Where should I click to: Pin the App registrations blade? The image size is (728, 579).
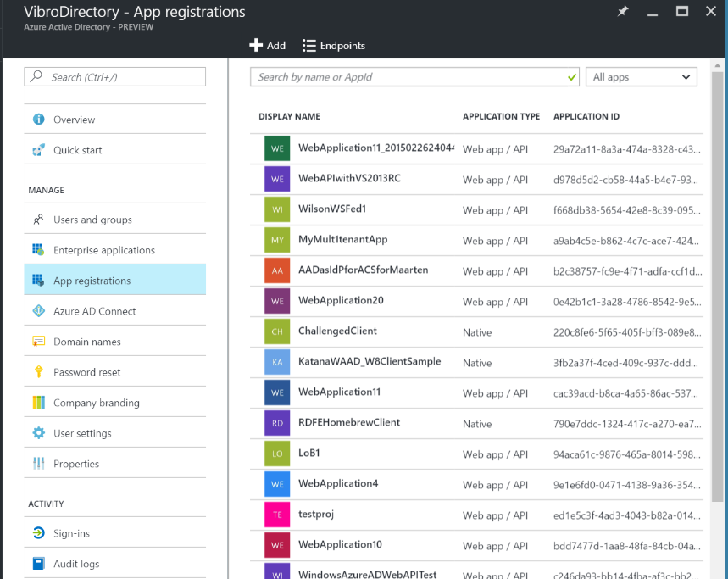pos(623,11)
